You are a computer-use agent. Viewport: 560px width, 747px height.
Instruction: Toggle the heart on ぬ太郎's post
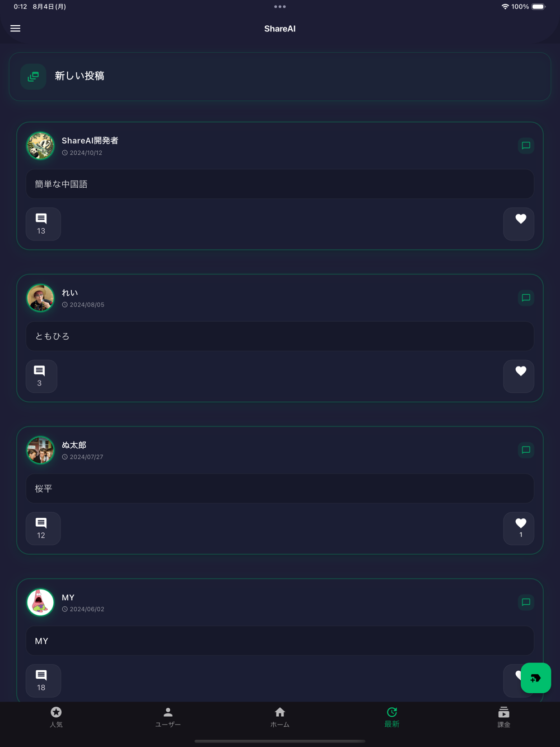pyautogui.click(x=519, y=528)
